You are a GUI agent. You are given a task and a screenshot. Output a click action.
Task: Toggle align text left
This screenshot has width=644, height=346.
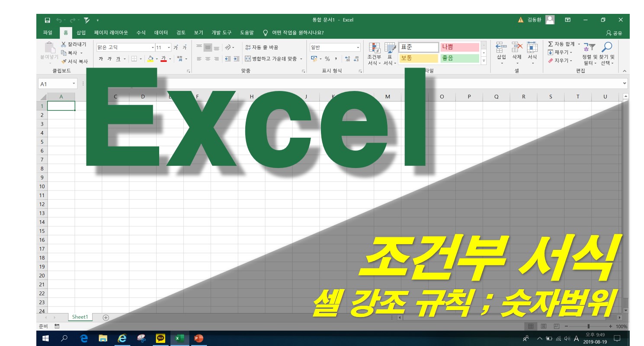click(x=199, y=59)
